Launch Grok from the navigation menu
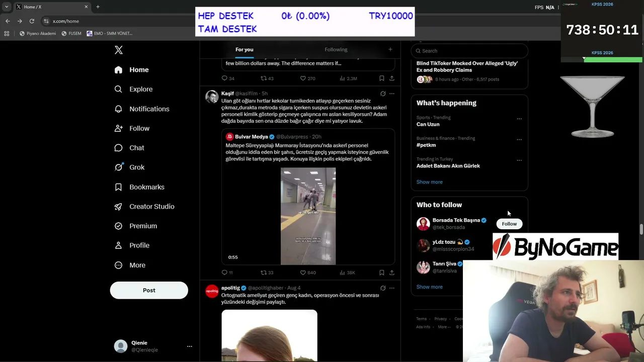Viewport: 644px width, 362px height. 129,167
